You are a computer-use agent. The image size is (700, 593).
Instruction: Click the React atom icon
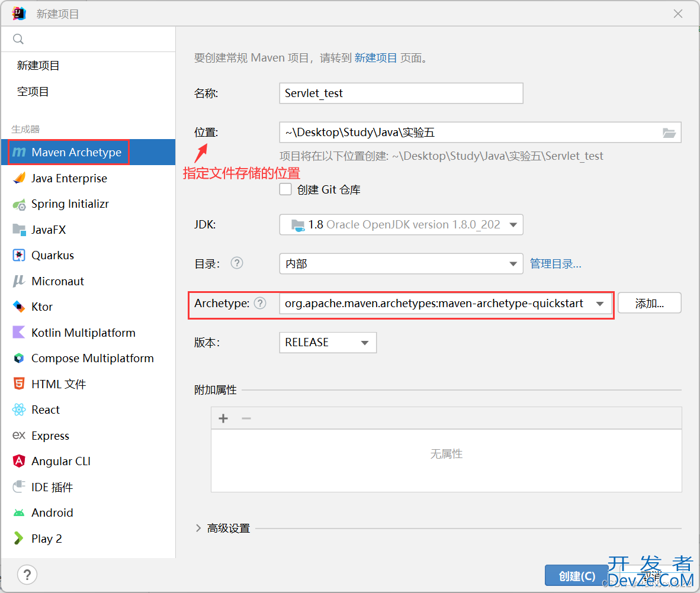19,410
